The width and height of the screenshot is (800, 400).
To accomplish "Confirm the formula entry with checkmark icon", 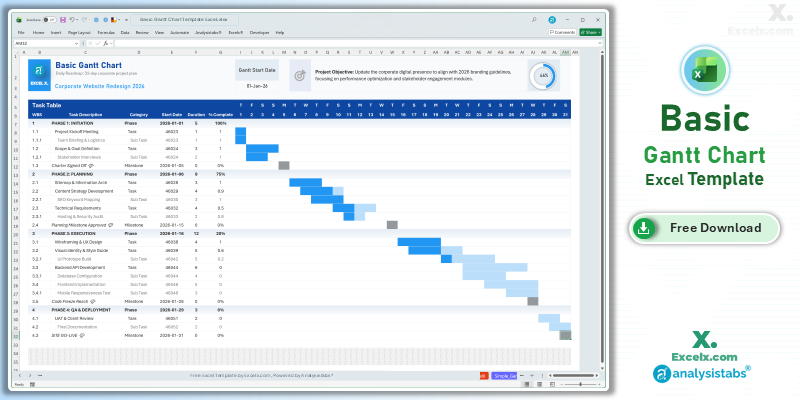I will [x=97, y=43].
